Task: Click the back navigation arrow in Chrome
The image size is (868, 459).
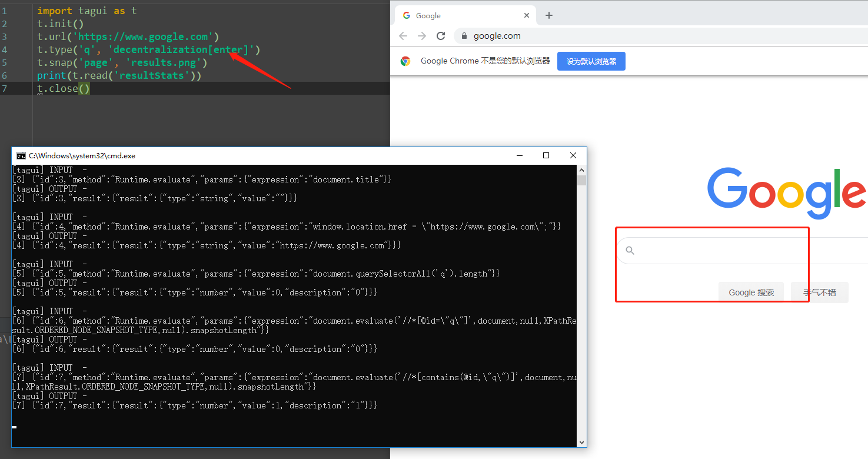Action: pyautogui.click(x=403, y=36)
